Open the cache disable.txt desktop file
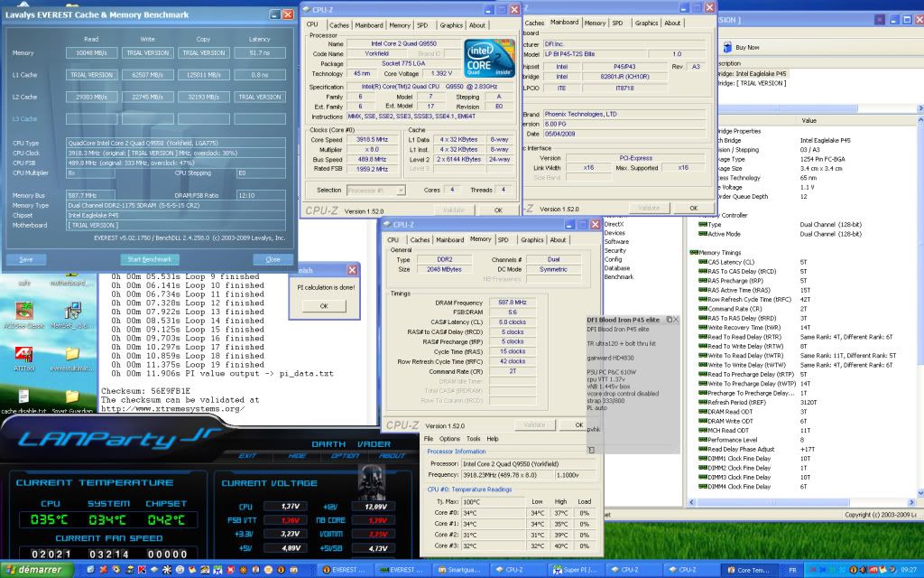The width and height of the screenshot is (924, 578). (x=23, y=396)
